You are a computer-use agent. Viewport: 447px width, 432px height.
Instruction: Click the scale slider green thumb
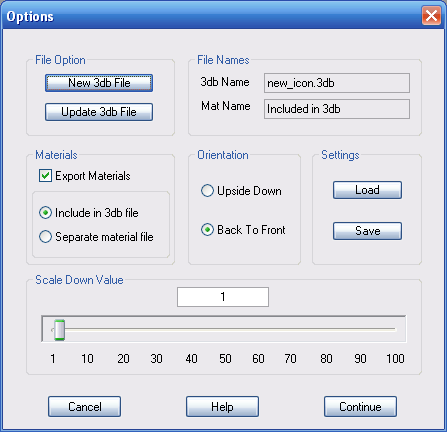point(60,330)
